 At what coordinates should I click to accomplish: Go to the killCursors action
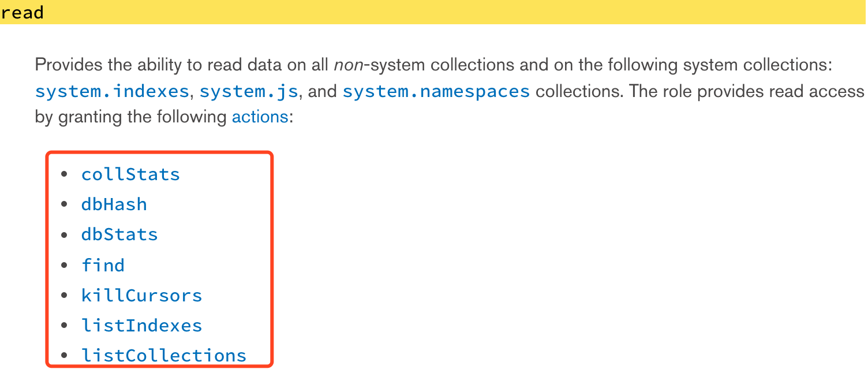pyautogui.click(x=141, y=296)
